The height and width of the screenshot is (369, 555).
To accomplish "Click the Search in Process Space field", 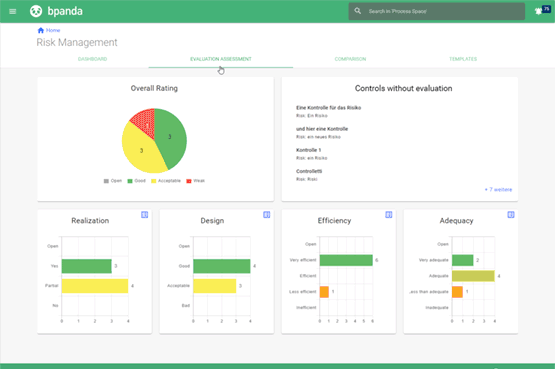I will point(436,11).
